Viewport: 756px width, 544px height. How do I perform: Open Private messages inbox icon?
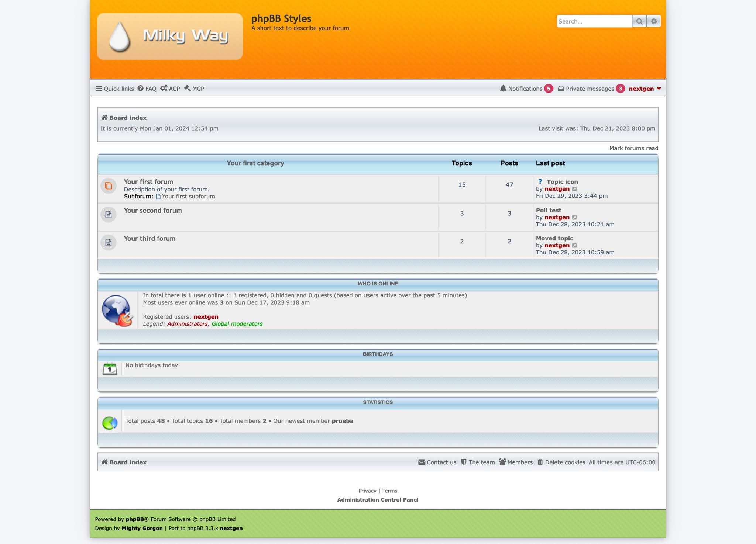561,89
